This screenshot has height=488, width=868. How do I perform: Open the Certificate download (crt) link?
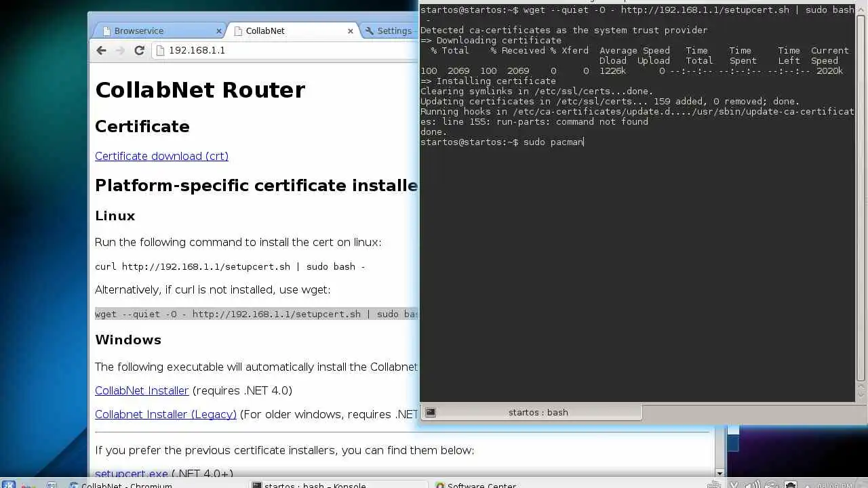coord(161,156)
